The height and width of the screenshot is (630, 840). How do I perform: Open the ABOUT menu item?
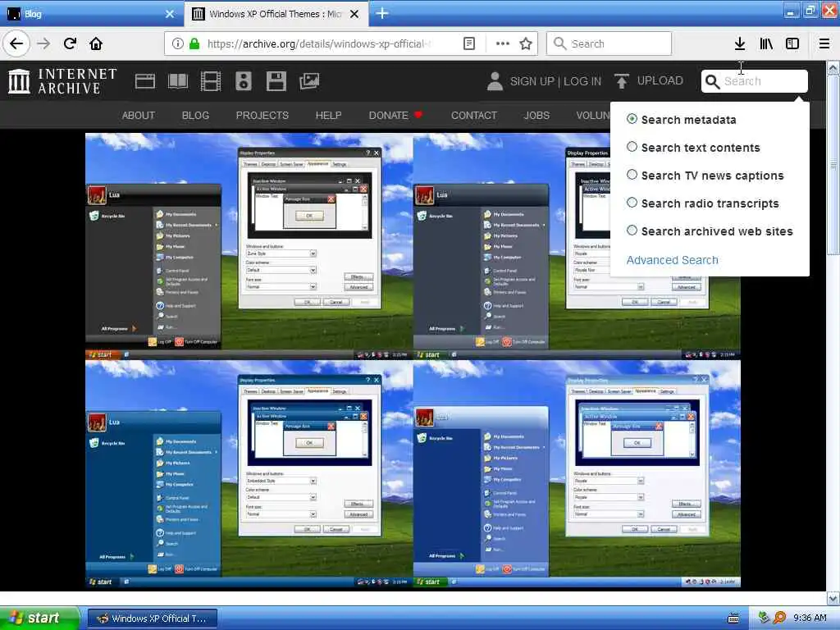coord(138,115)
